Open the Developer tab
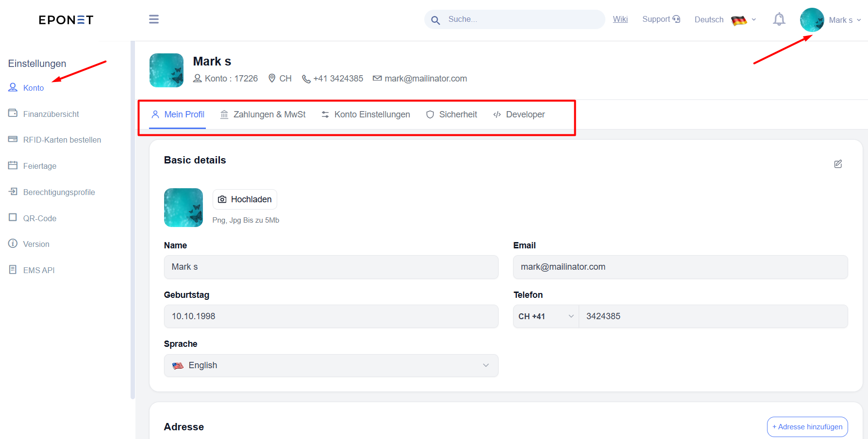This screenshot has width=868, height=439. tap(519, 114)
